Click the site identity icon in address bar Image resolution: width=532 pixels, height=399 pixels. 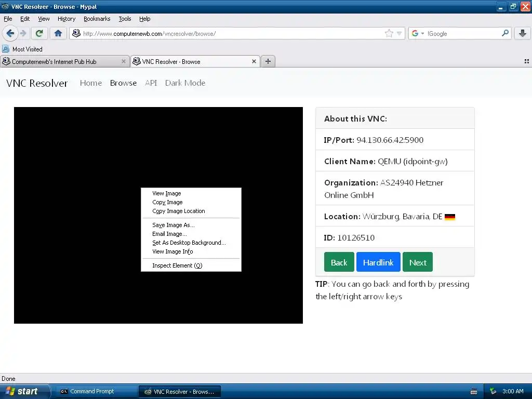(x=76, y=33)
